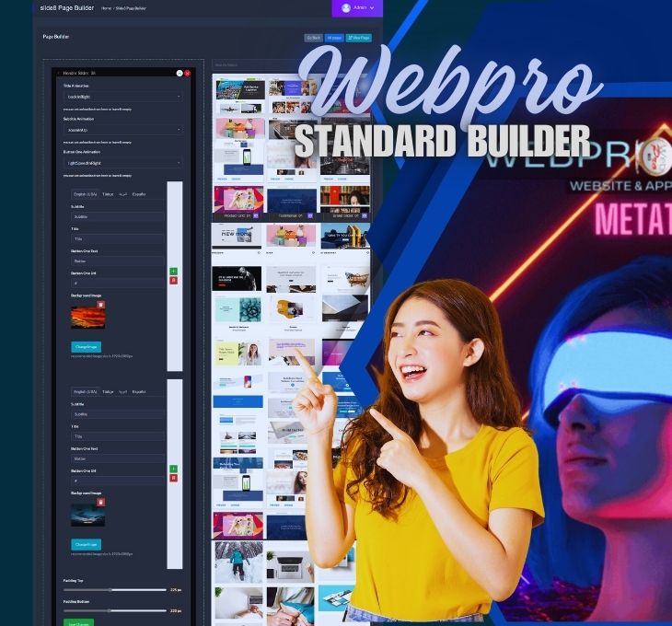Open the Title Animation dropdown

(123, 97)
